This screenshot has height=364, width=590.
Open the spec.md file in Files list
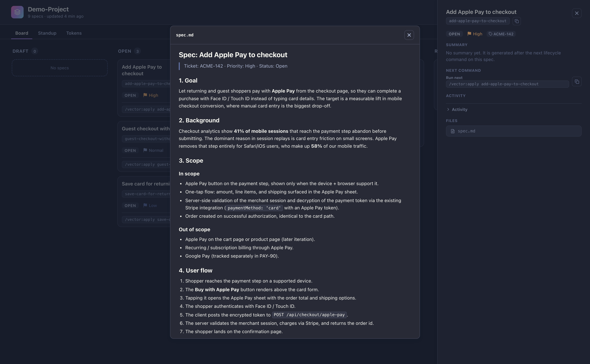coord(514,131)
